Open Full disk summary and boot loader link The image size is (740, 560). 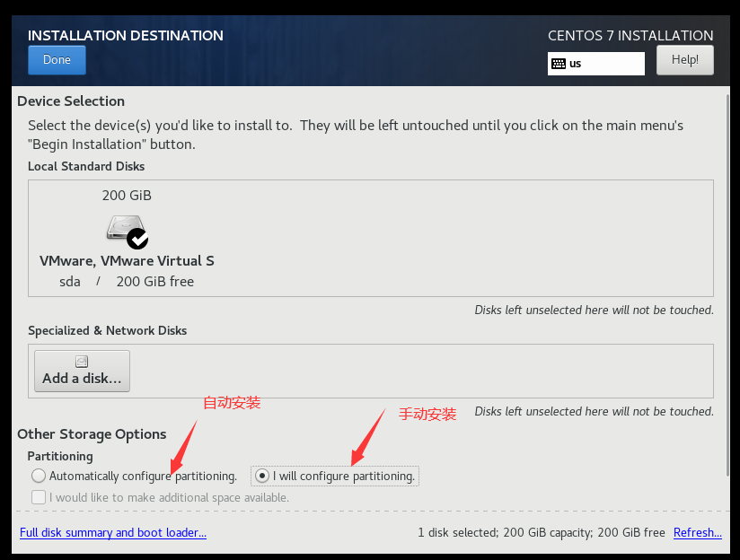113,533
